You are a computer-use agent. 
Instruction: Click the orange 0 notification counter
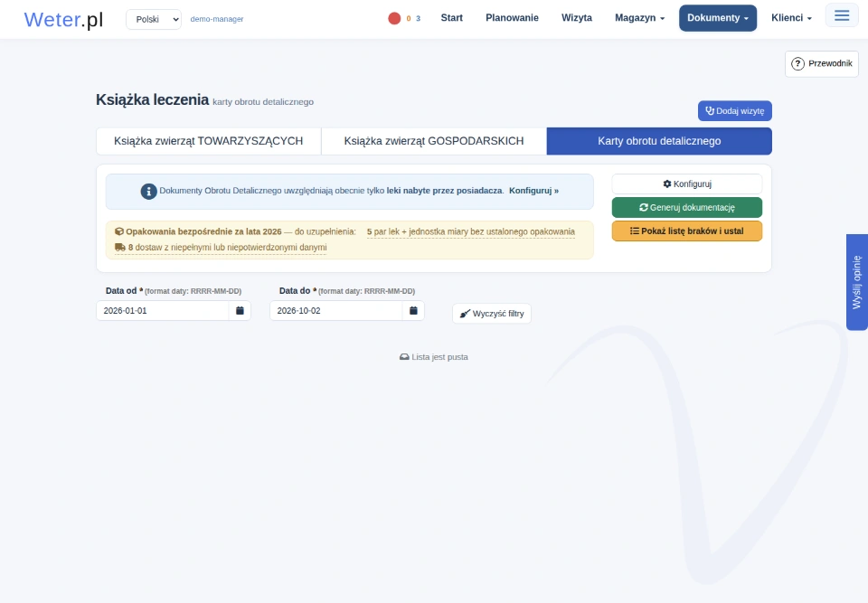click(x=409, y=18)
